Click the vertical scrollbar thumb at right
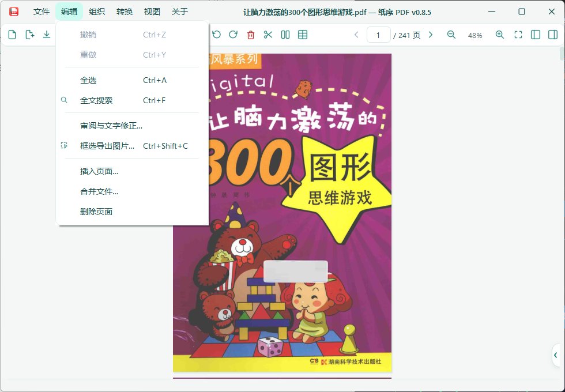 [562, 53]
